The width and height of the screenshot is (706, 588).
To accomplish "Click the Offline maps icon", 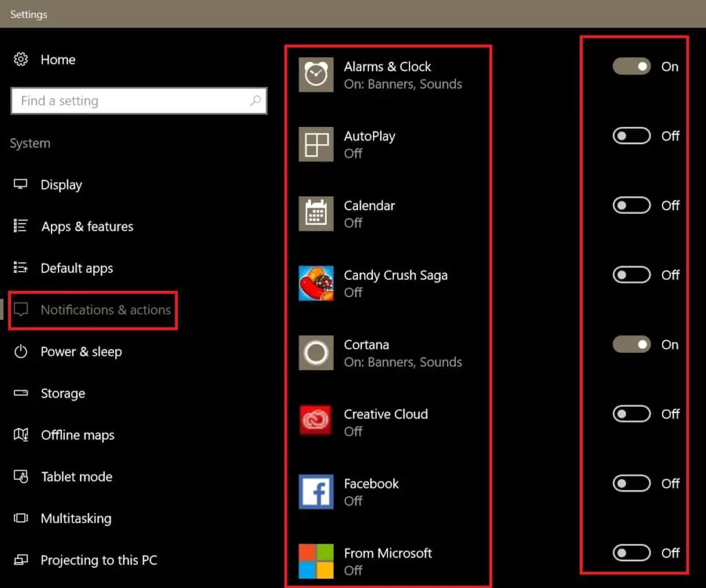I will tap(21, 434).
